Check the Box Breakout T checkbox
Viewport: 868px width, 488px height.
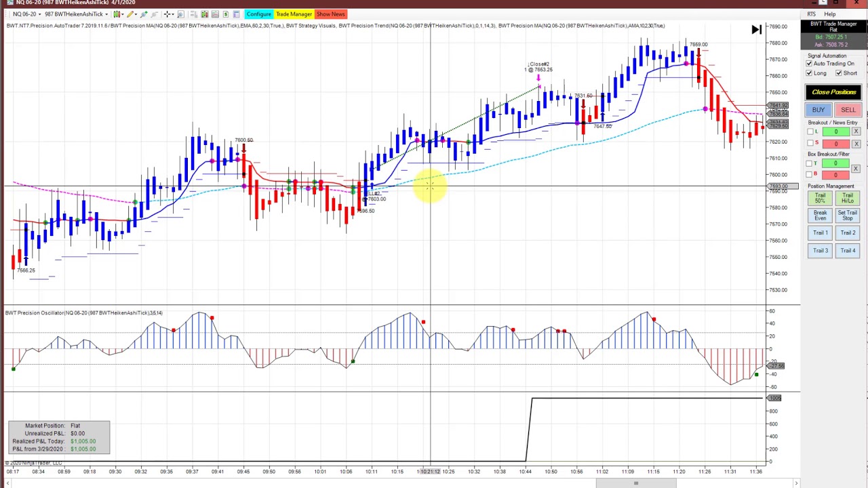tap(810, 163)
